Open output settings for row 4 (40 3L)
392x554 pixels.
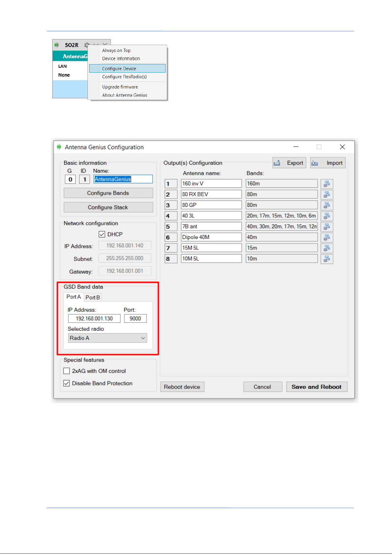[x=327, y=216]
